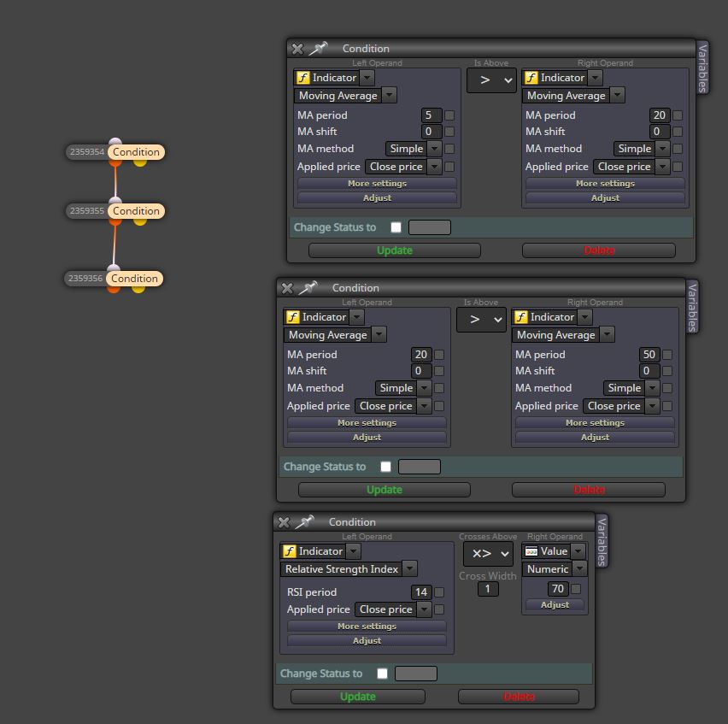The height and width of the screenshot is (724, 728).
Task: Close the second Condition panel with X icon
Action: coord(287,288)
